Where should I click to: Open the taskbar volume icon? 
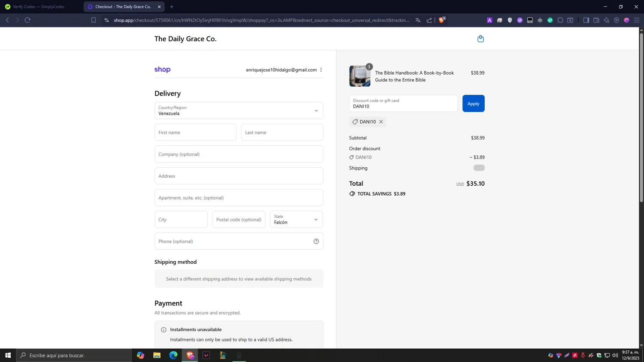(615, 355)
